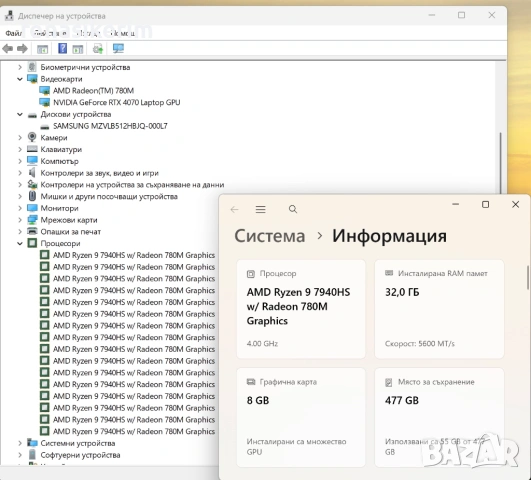531x480 pixels.
Task: Expand Софтуерни устройства node
Action: (20, 455)
